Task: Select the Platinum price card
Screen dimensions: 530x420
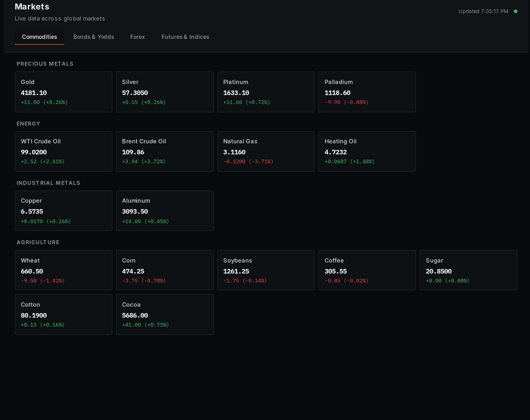Action: (266, 92)
